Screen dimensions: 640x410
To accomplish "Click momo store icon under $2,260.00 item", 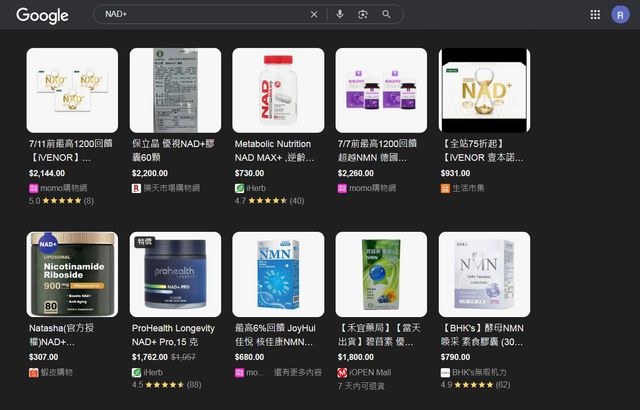I will click(342, 188).
